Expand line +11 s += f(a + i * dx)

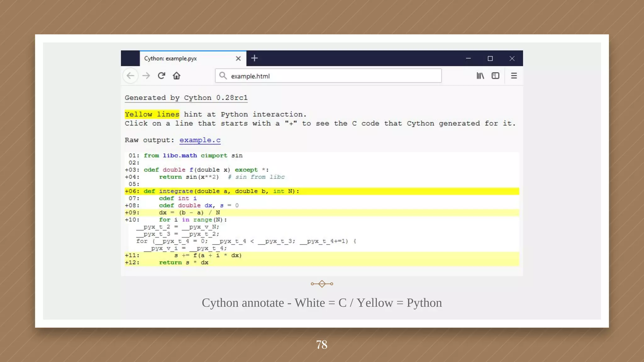click(x=322, y=255)
